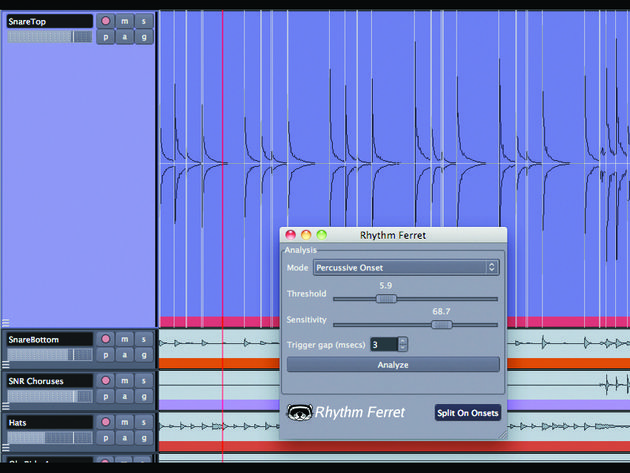
Task: Click the Rhythm Ferret window resize grip
Action: 503,435
